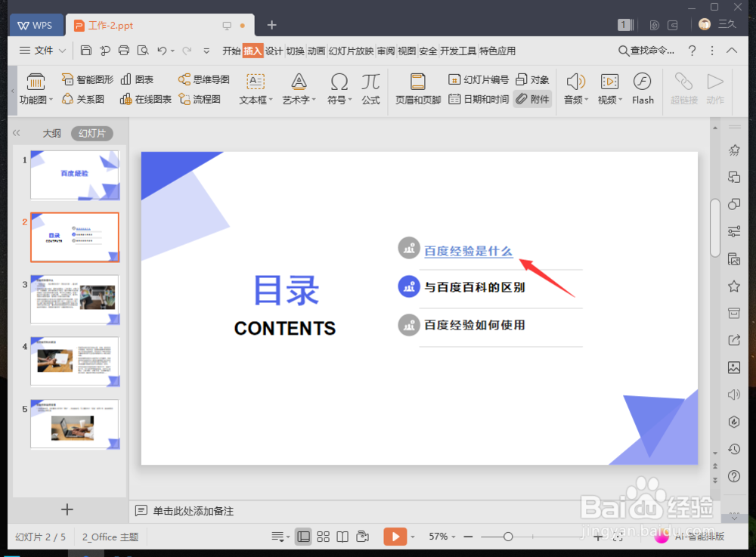This screenshot has width=756, height=557.
Task: Open the 动画 ribbon tab
Action: tap(316, 51)
